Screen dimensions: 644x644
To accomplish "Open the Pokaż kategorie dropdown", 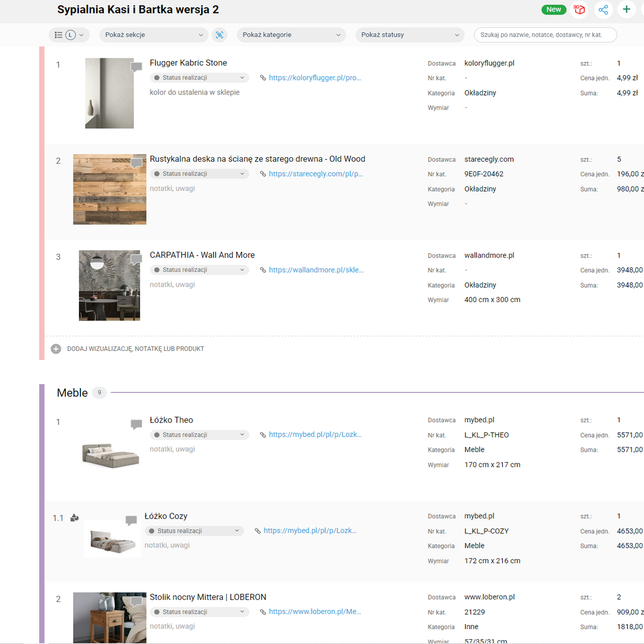I will point(291,35).
